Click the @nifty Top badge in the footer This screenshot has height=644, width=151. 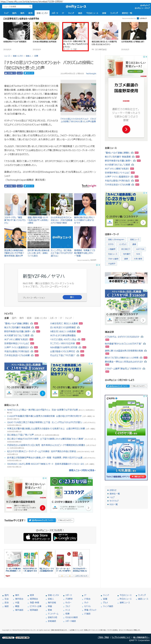8,637
